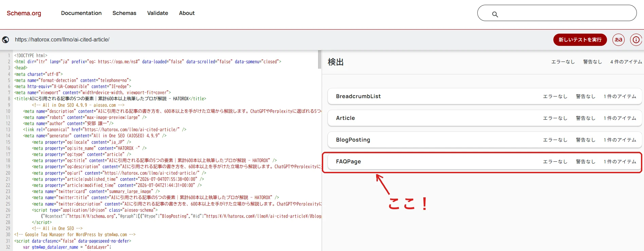Click the Google Tag Manager comment line
The height and width of the screenshot is (251, 644).
click(x=75, y=234)
